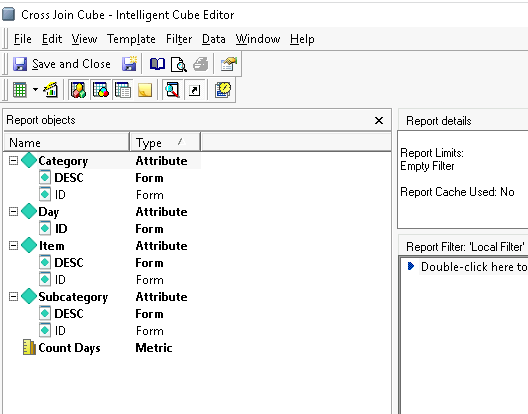This screenshot has height=414, width=528.
Task: Select ID form under Item
Action: click(60, 280)
